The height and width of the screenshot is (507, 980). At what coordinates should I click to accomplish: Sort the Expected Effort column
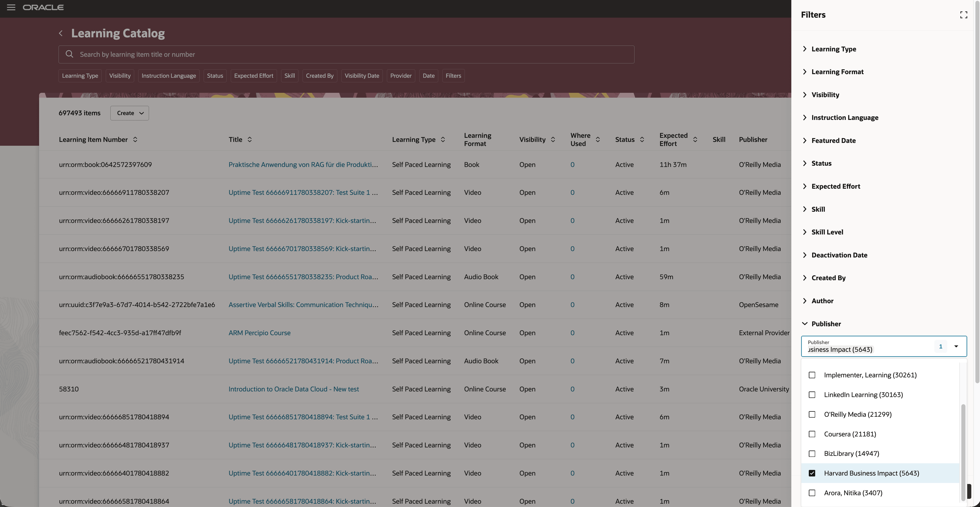coord(695,139)
